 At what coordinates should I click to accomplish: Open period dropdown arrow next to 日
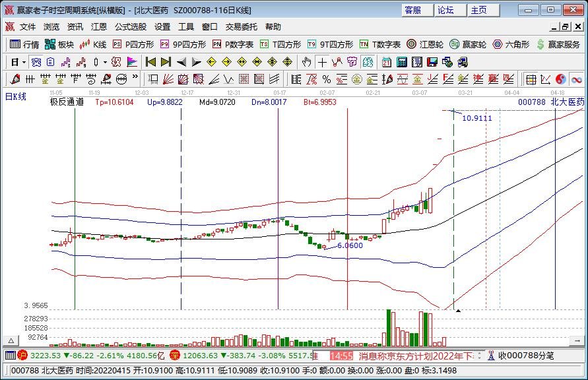pyautogui.click(x=24, y=62)
